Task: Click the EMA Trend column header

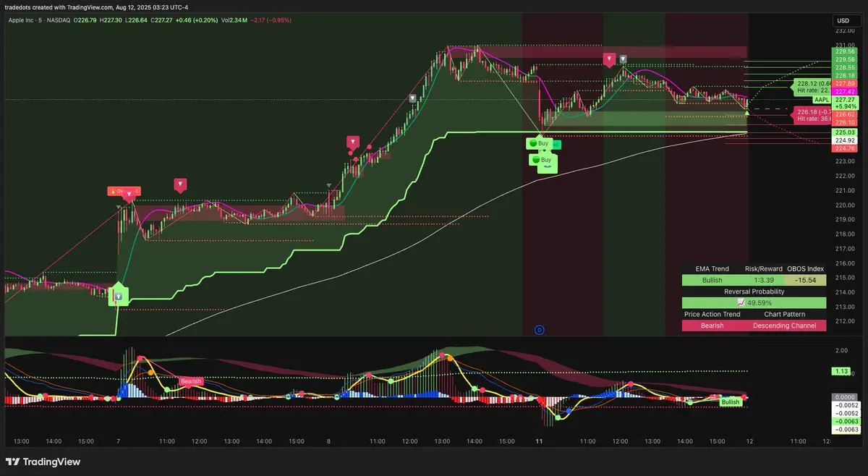Action: 712,268
